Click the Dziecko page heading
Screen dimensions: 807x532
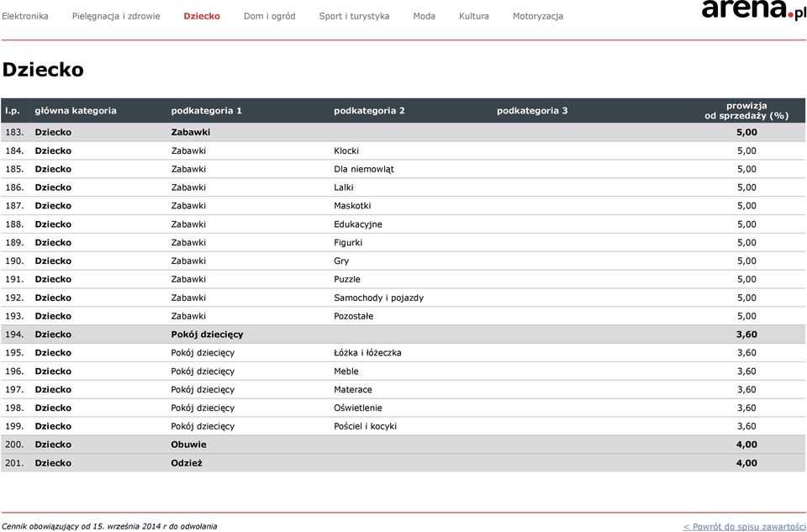click(x=43, y=70)
